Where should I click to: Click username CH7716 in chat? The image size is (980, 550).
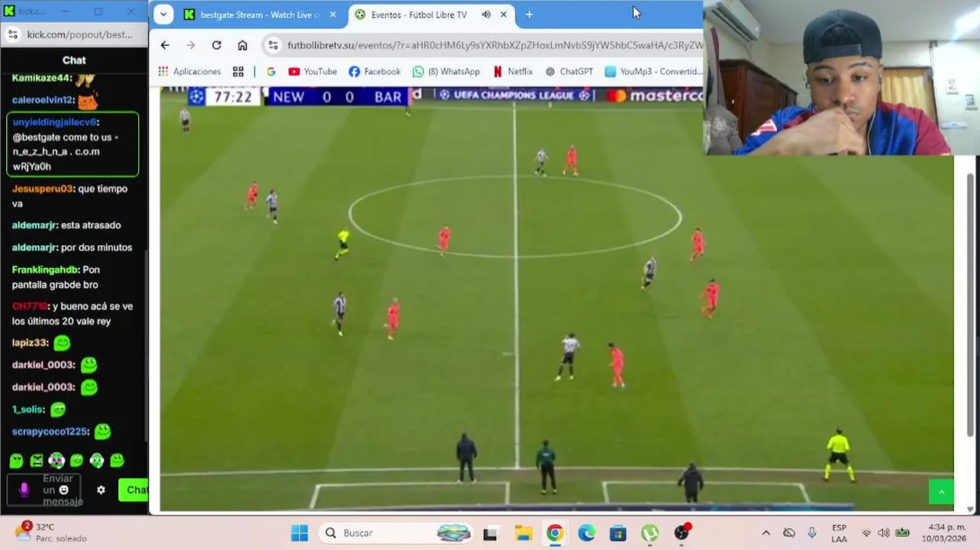coord(30,306)
